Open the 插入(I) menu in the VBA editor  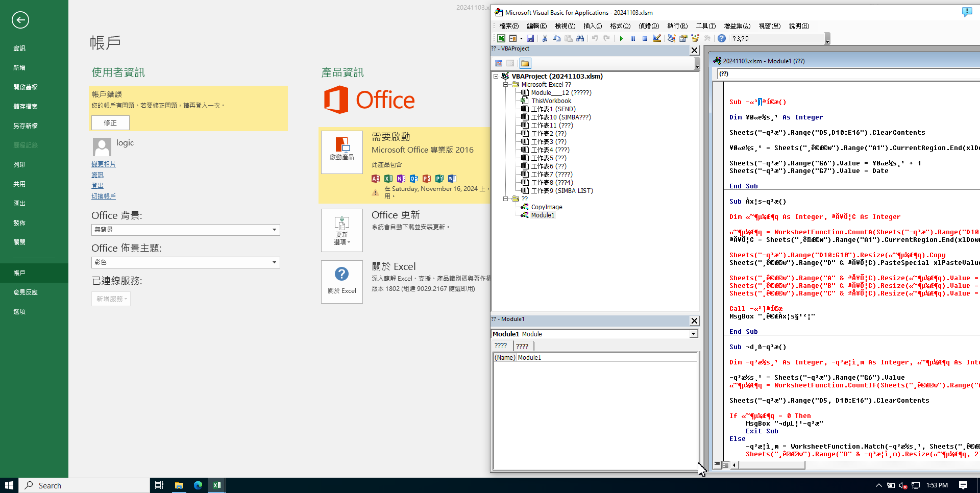tap(592, 26)
